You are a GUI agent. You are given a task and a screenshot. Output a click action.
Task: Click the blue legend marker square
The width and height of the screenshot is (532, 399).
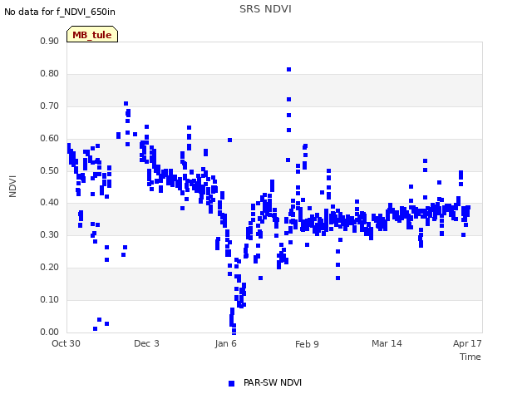pyautogui.click(x=231, y=383)
